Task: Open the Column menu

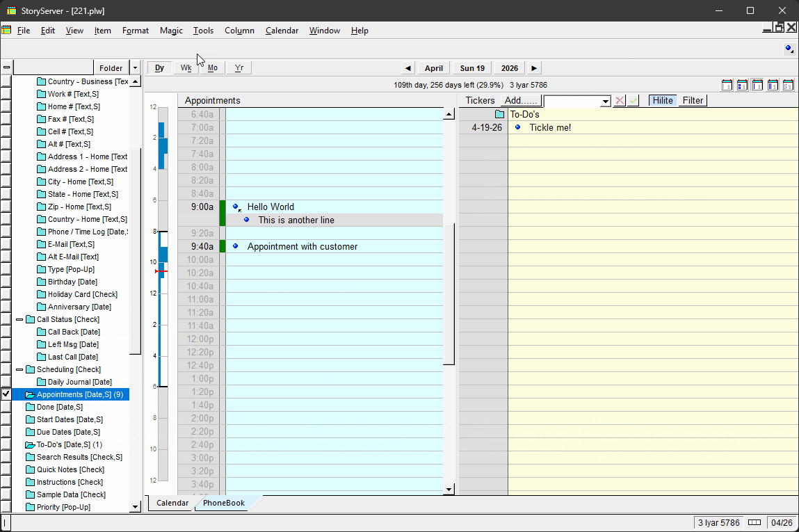Action: (239, 31)
